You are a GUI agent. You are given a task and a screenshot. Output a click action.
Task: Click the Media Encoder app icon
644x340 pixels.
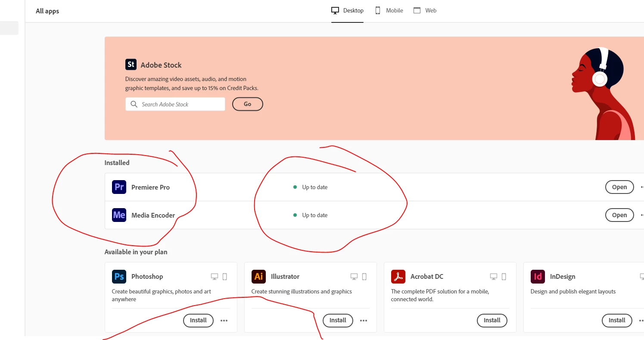coord(119,215)
